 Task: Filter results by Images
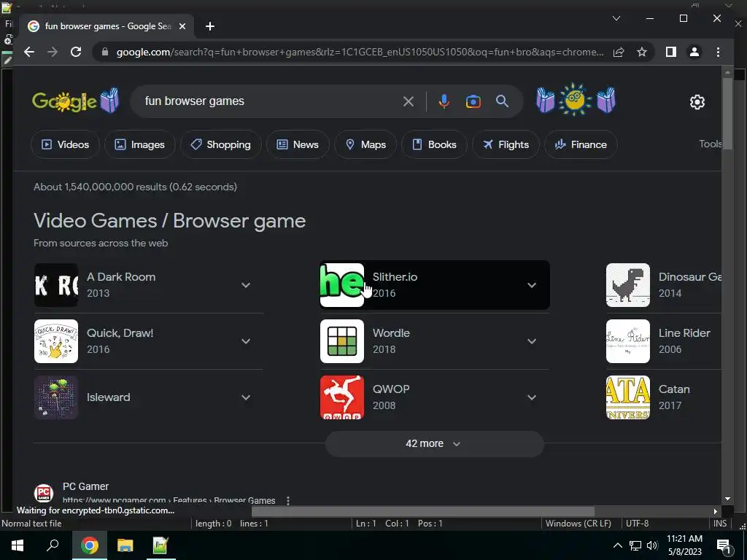[x=139, y=144]
